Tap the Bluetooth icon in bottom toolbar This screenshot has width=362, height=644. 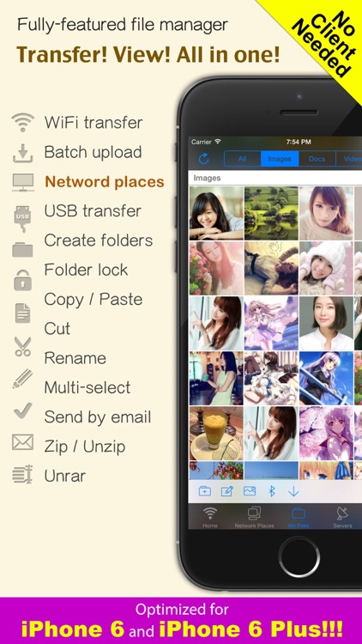coord(272,491)
